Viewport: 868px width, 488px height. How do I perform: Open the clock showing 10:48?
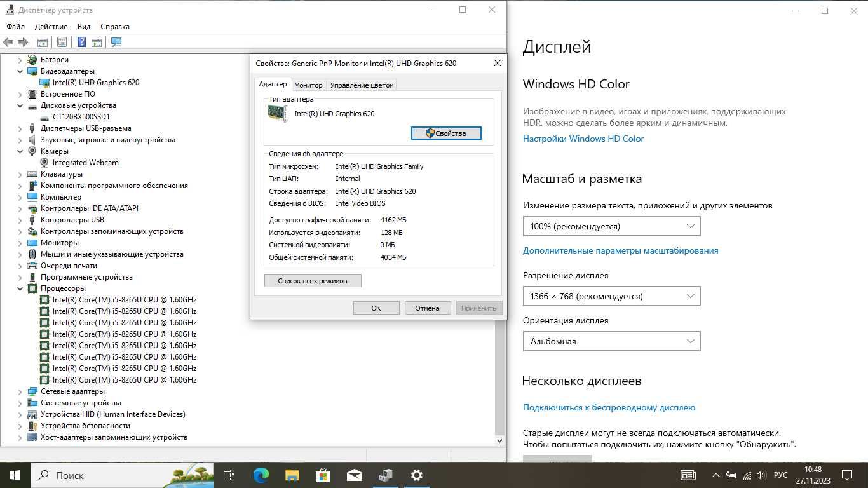pyautogui.click(x=813, y=475)
